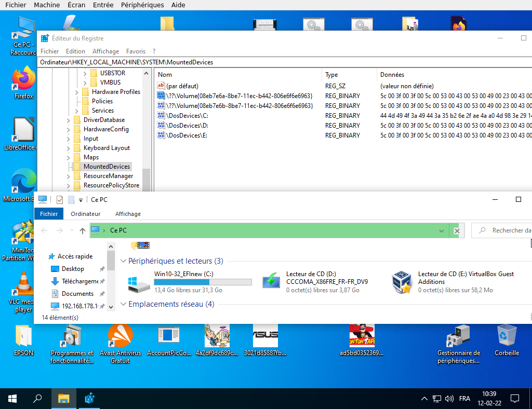Open the EPSON folder on the desktop
The image size is (532, 409).
coord(23,340)
